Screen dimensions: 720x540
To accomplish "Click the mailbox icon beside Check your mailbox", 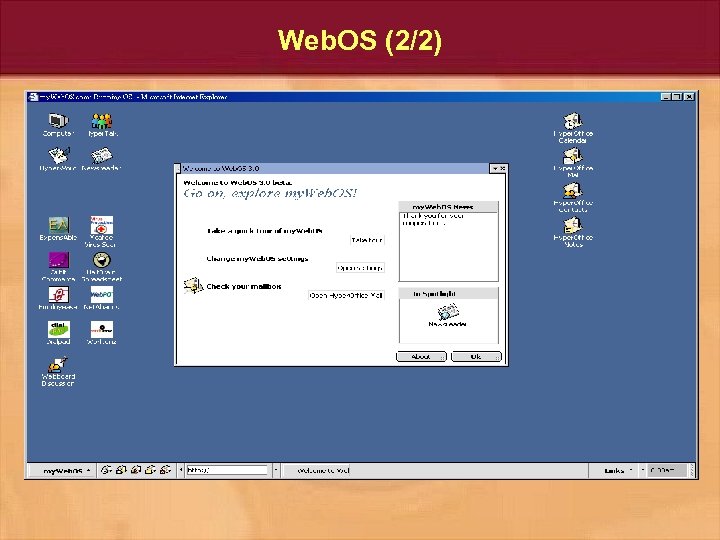I will pos(193,286).
